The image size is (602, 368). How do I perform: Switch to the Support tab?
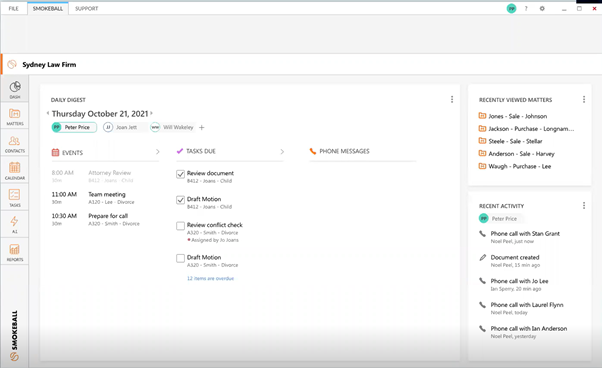click(86, 8)
